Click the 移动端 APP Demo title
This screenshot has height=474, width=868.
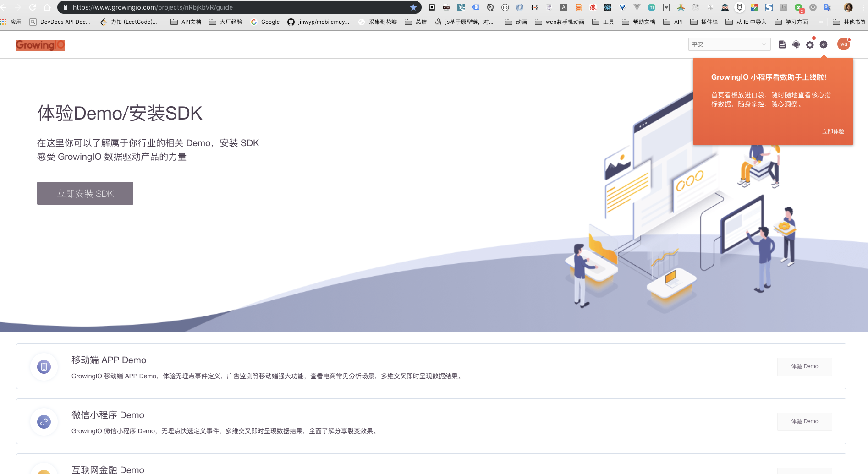pyautogui.click(x=109, y=360)
